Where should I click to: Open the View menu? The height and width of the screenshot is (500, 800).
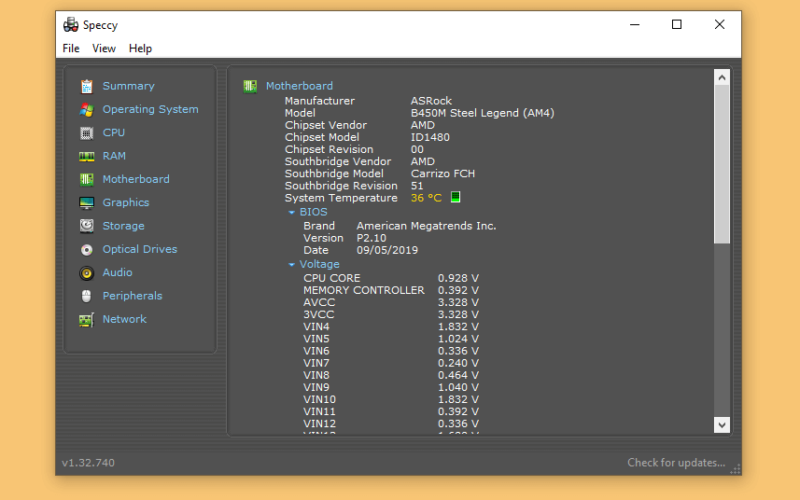(104, 48)
